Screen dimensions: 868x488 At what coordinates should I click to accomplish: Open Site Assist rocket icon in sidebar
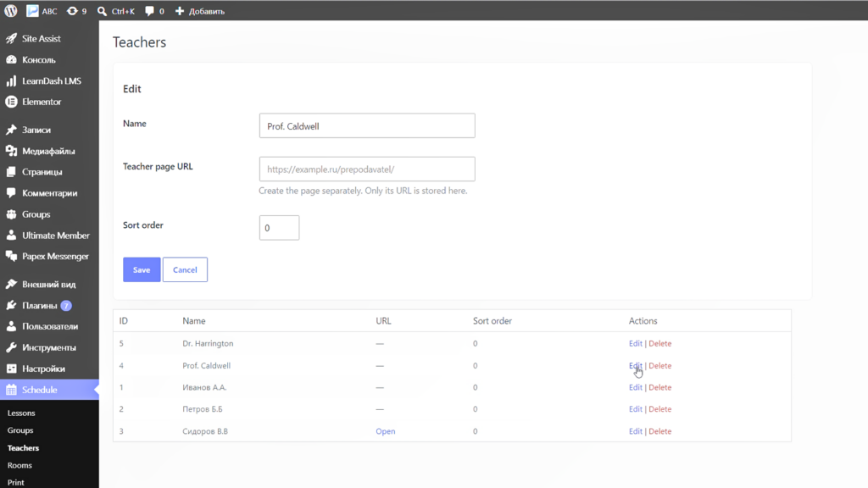[11, 38]
